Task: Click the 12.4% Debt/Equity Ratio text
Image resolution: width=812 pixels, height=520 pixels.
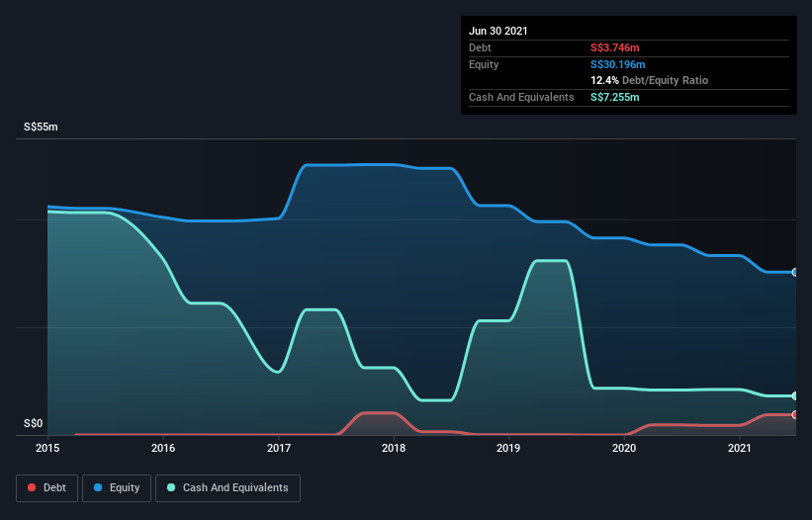Action: point(650,80)
